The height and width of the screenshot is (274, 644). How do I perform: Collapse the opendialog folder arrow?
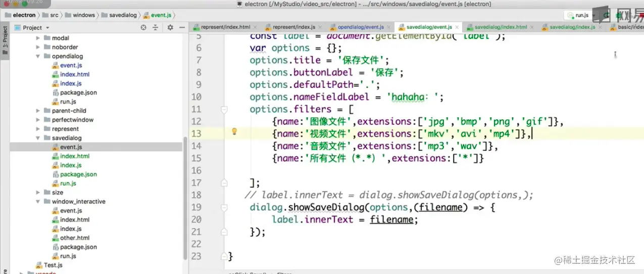pyautogui.click(x=38, y=56)
